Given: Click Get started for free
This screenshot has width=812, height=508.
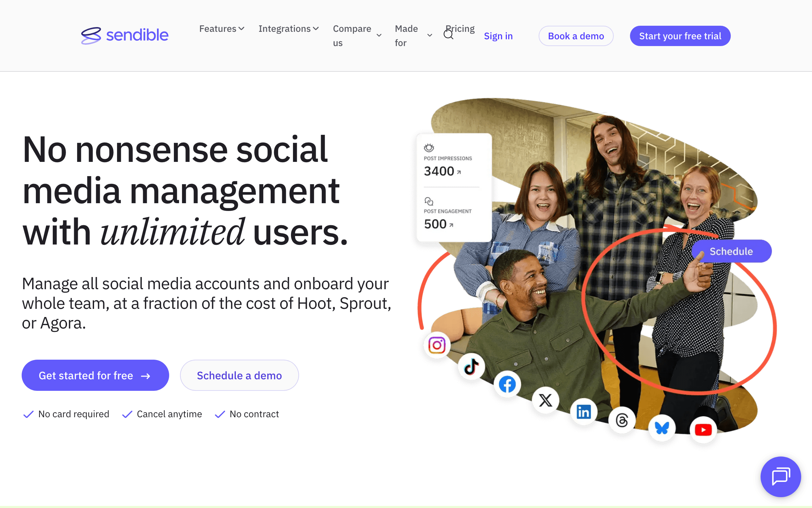Looking at the screenshot, I should (x=95, y=375).
